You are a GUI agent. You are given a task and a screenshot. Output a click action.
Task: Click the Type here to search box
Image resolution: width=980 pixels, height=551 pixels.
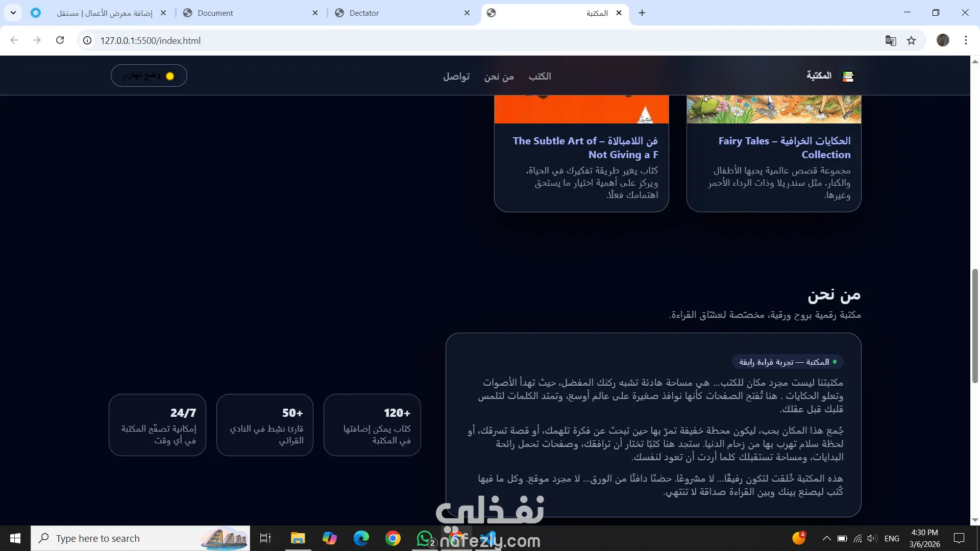140,538
